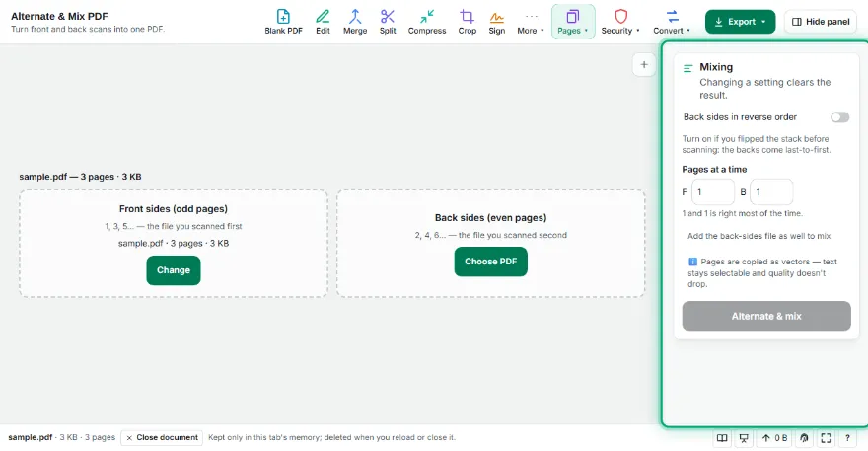Open the Security dropdown menu
Viewport: 868px width, 451px height.
tap(620, 22)
